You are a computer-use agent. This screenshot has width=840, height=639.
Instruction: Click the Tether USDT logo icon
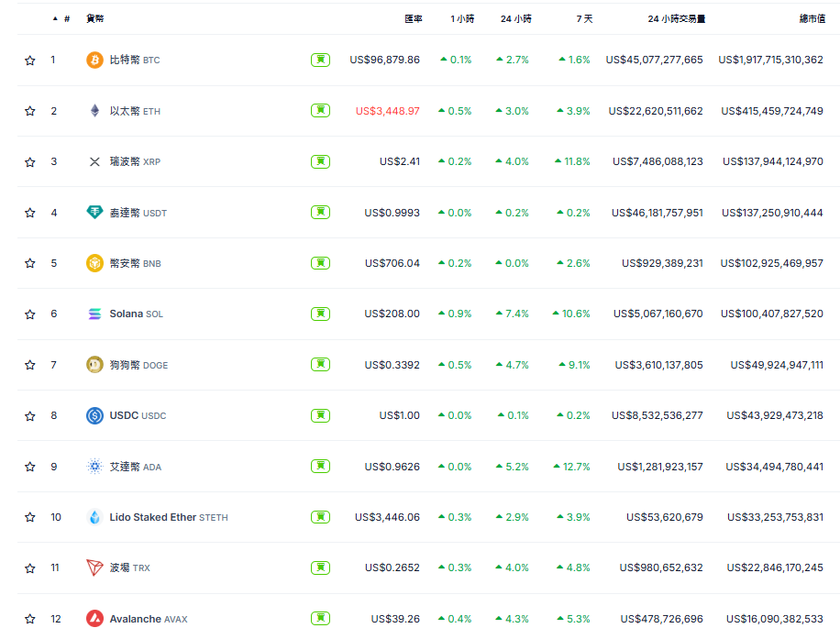tap(94, 213)
